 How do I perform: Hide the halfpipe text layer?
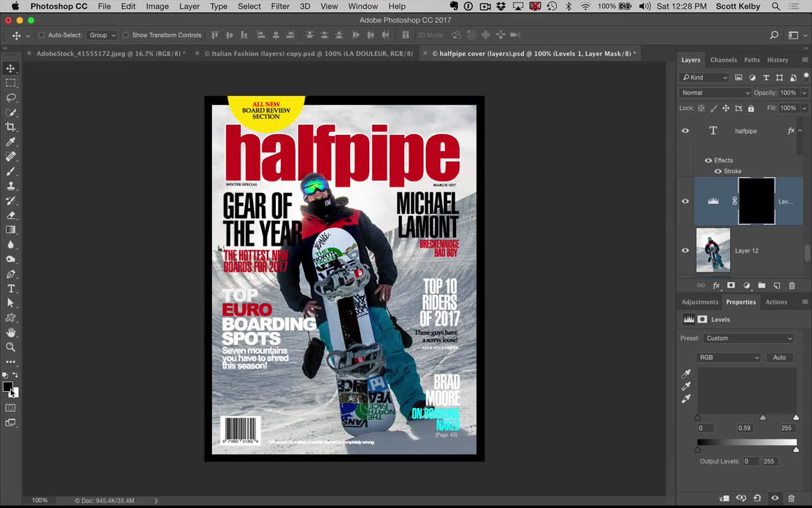[685, 131]
